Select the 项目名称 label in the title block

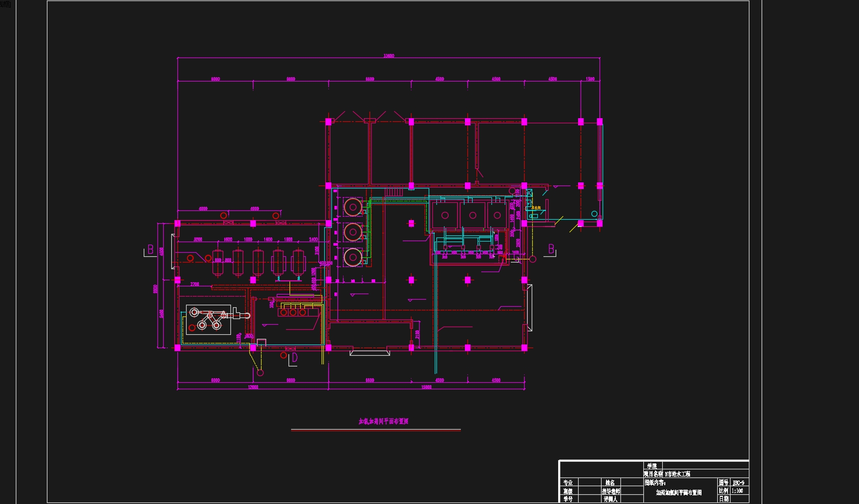pos(653,474)
